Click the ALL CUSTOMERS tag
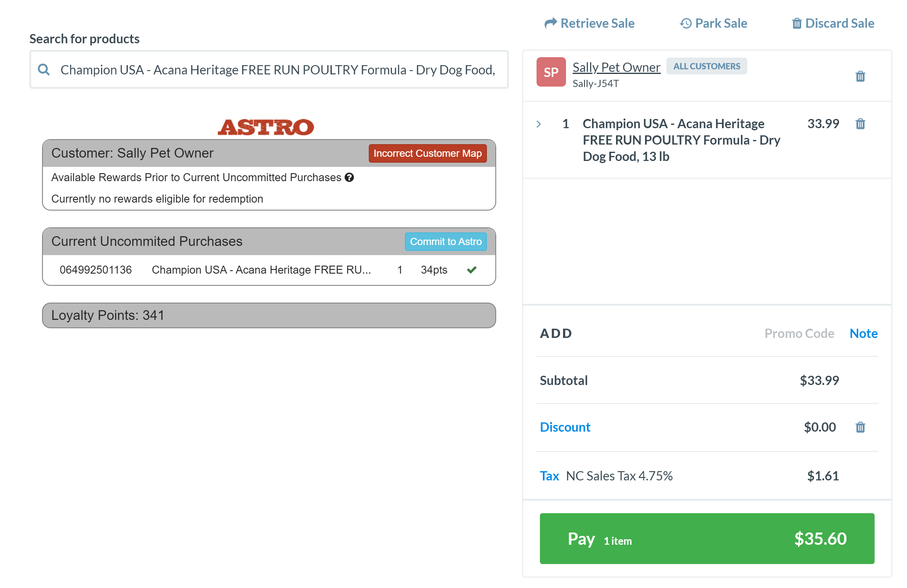The image size is (907, 588). 706,66
